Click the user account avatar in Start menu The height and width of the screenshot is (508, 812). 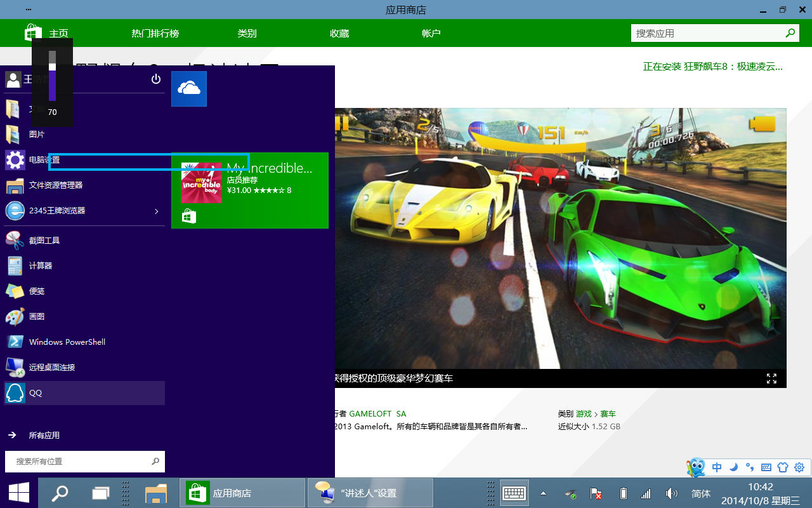click(x=13, y=79)
